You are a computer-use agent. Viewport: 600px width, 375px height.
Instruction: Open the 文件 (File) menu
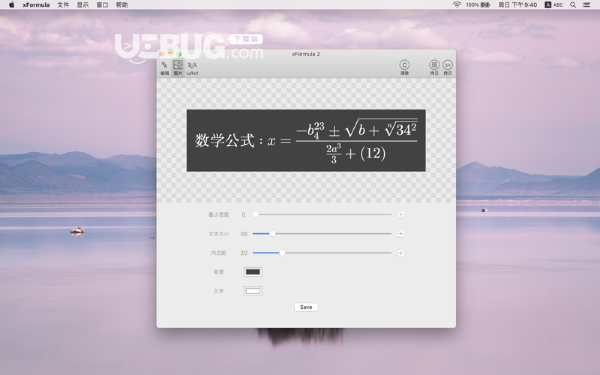(x=63, y=5)
